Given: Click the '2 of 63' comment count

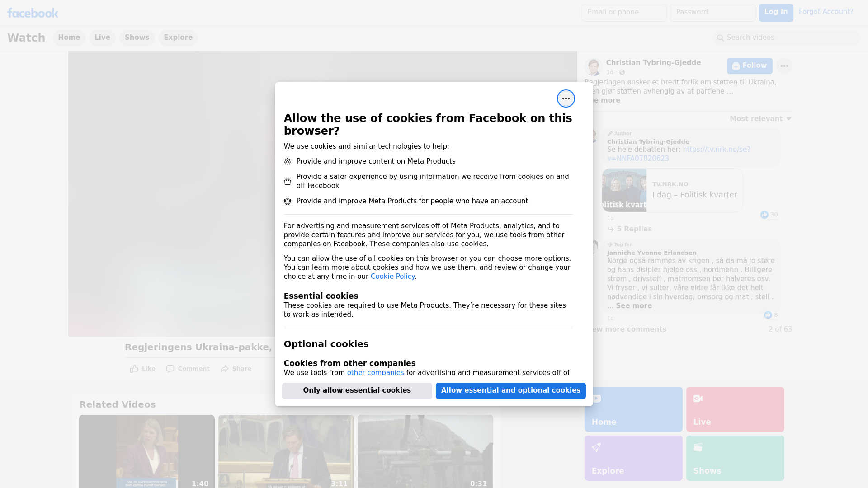Looking at the screenshot, I should pyautogui.click(x=780, y=329).
